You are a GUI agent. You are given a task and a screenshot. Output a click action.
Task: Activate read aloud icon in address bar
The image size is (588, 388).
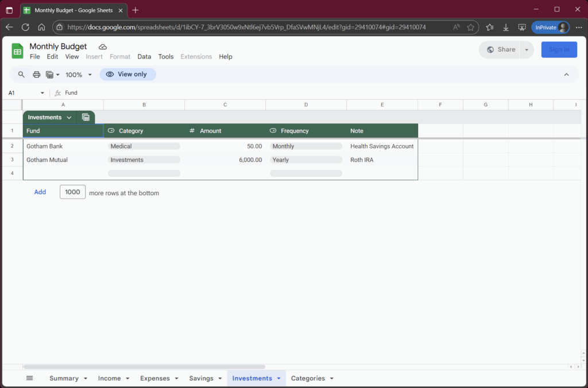[456, 28]
